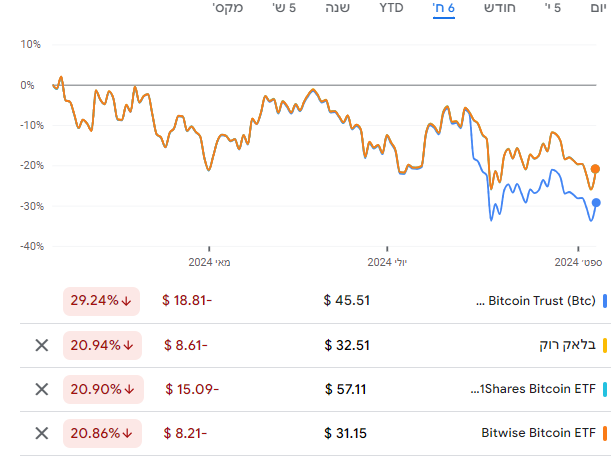This screenshot has height=458, width=611.
Task: Choose the 5 י' range tab
Action: [x=551, y=9]
